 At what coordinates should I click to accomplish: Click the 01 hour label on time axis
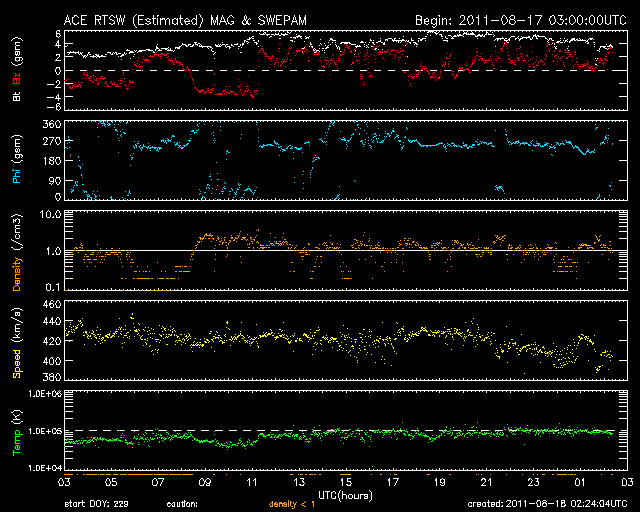click(580, 483)
